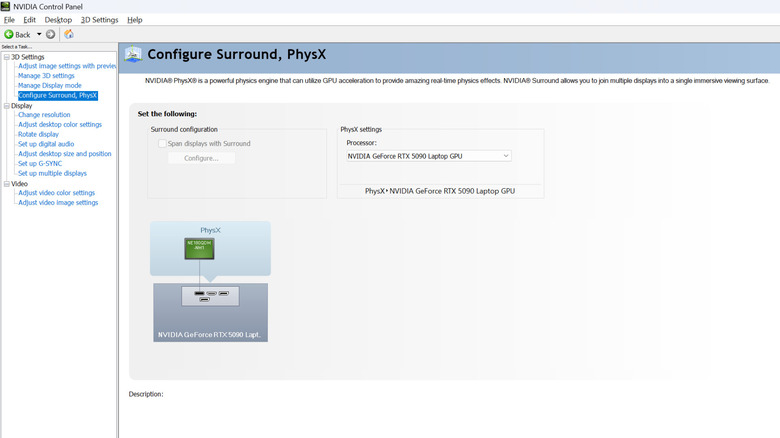The height and width of the screenshot is (438, 780).
Task: Click the Description: label
Action: 146,394
